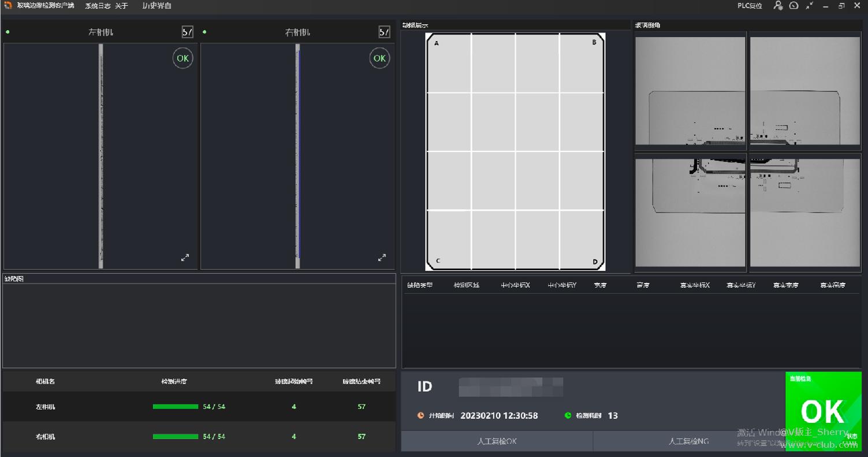Click the 人工复检NG button
Image resolution: width=868 pixels, height=457 pixels.
click(x=689, y=441)
